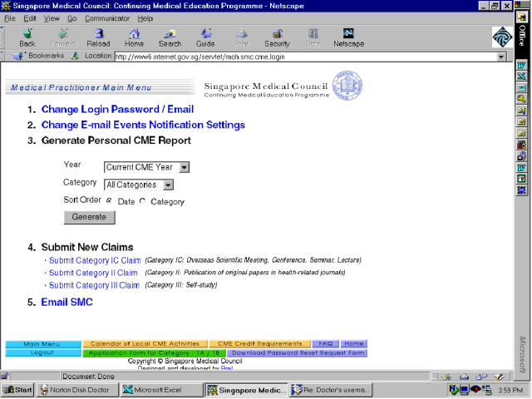
Task: Open Change E-mail Events Notification Settings
Action: click(143, 125)
